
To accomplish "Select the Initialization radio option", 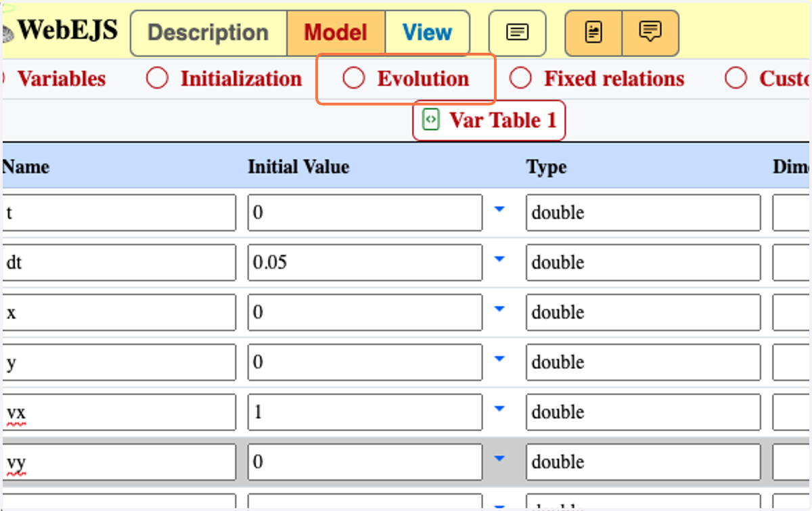I will click(x=157, y=79).
